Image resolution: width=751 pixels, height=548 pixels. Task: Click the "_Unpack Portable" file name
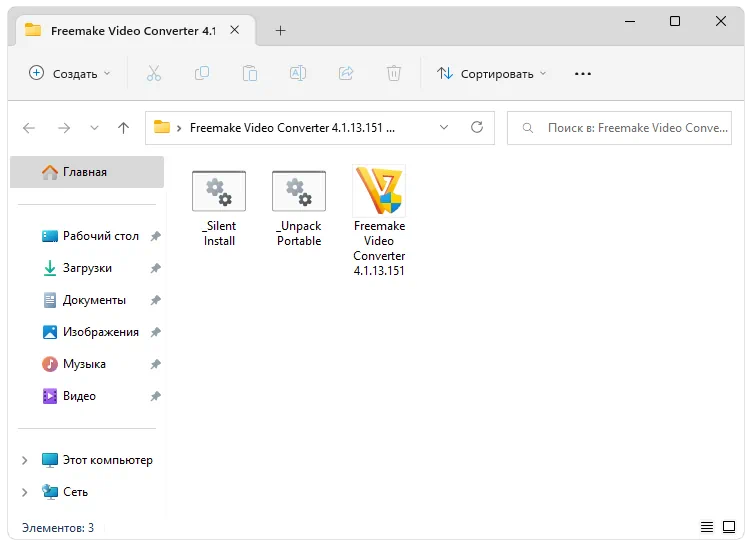pyautogui.click(x=299, y=233)
